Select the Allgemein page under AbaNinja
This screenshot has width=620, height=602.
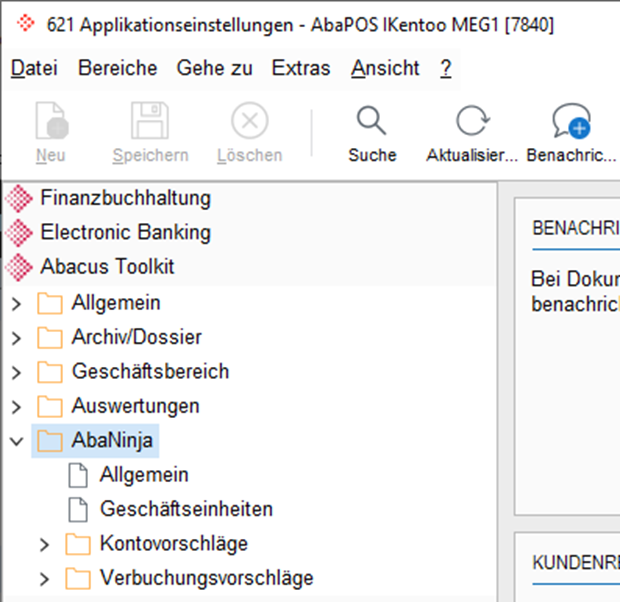tap(144, 475)
